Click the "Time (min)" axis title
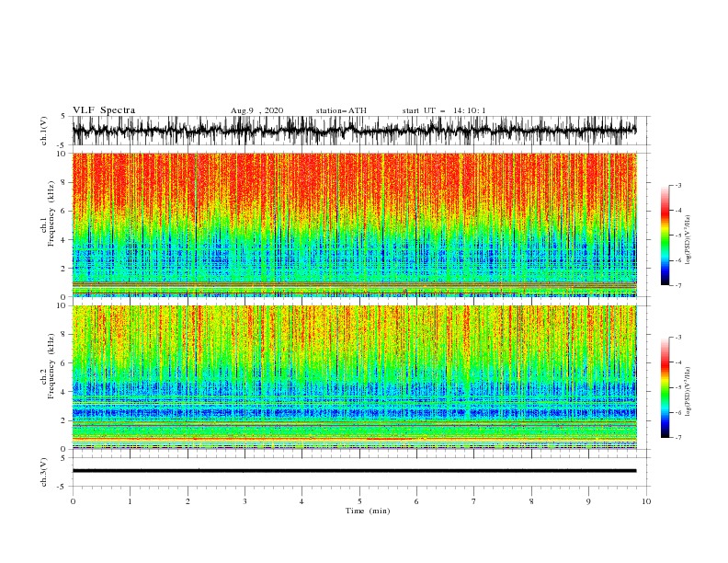 coord(368,511)
